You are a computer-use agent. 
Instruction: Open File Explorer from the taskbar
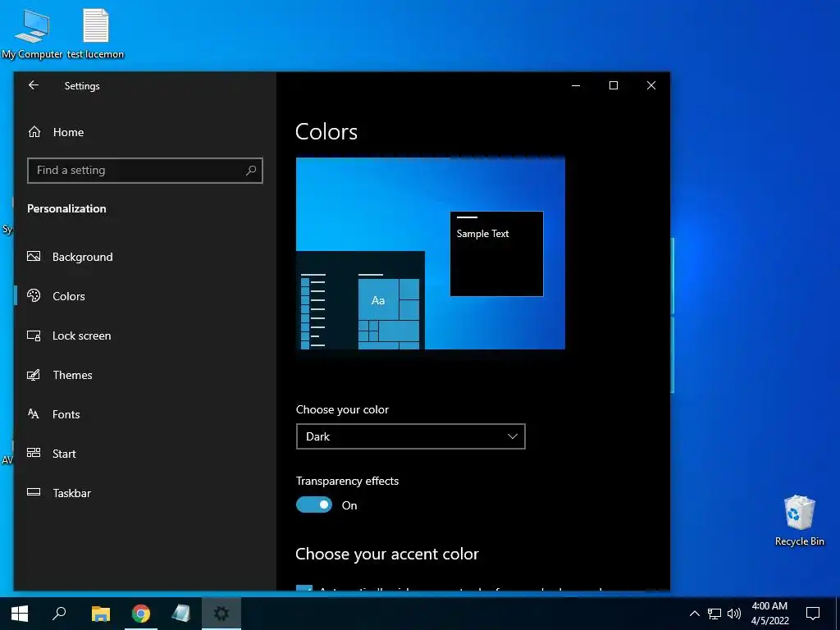point(101,614)
